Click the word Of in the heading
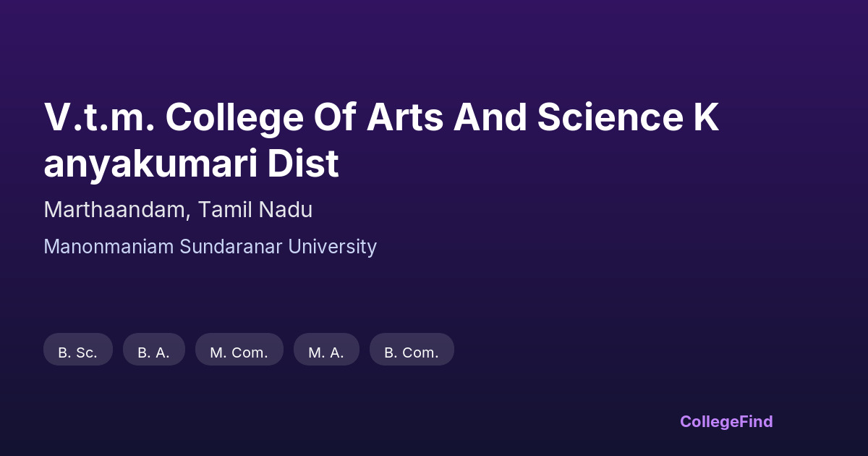This screenshot has width=868, height=456. point(334,117)
